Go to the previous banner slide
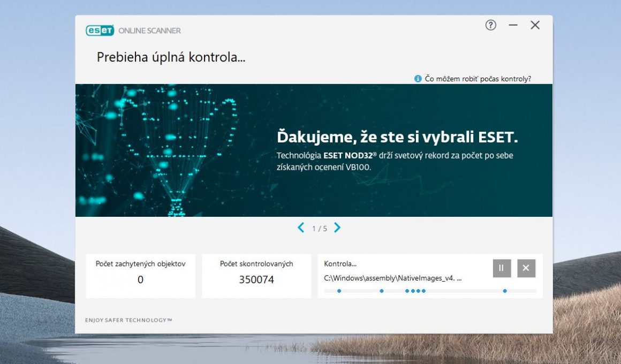 (x=300, y=227)
